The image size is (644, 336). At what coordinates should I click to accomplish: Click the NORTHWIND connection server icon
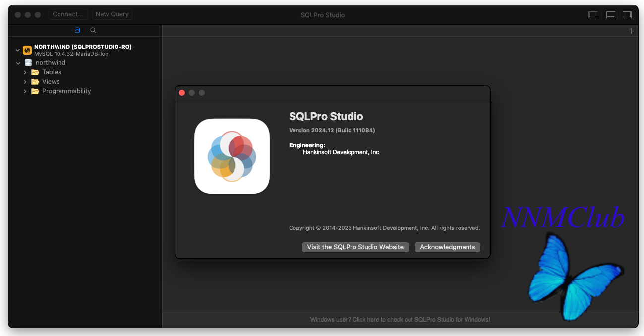pos(27,50)
